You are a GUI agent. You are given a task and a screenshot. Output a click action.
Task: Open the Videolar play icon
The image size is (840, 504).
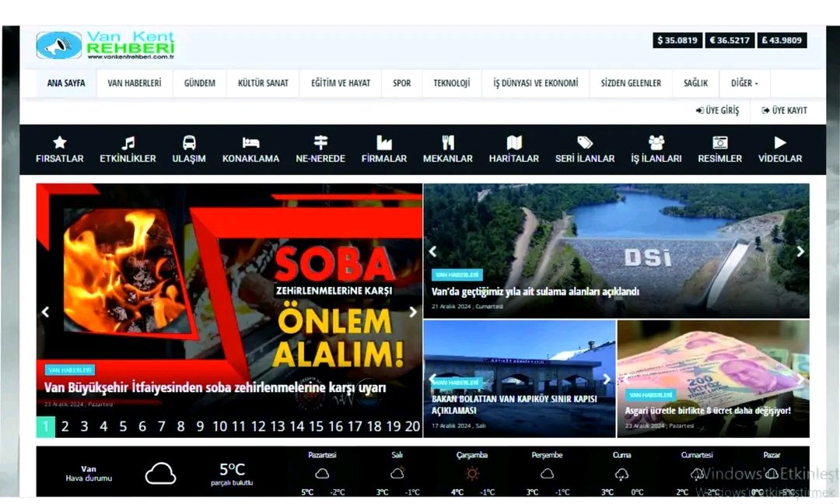pos(780,142)
